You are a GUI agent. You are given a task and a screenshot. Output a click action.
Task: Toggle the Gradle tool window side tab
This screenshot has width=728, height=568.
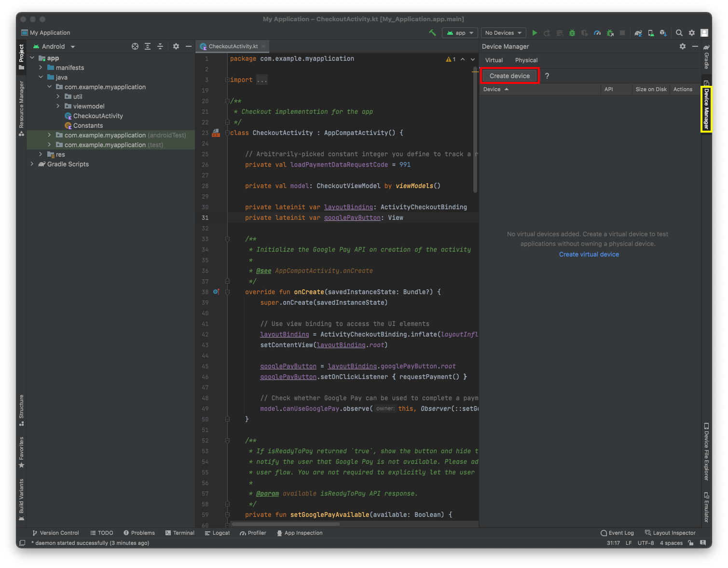706,57
